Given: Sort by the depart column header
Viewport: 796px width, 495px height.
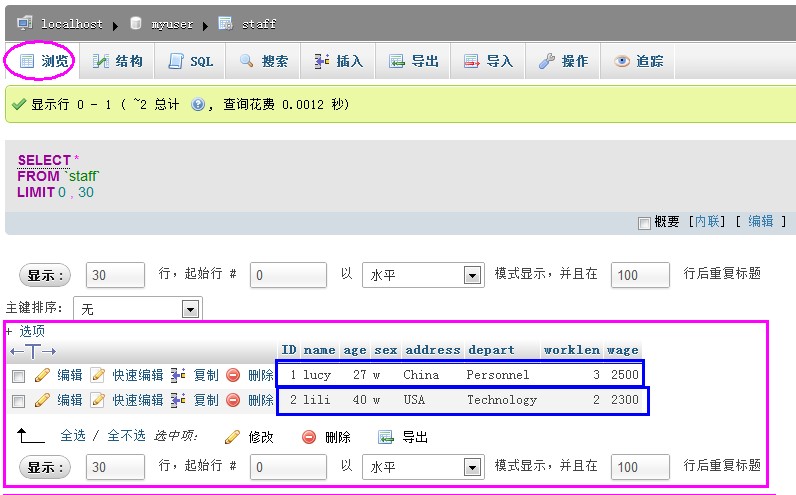Looking at the screenshot, I should coord(491,350).
